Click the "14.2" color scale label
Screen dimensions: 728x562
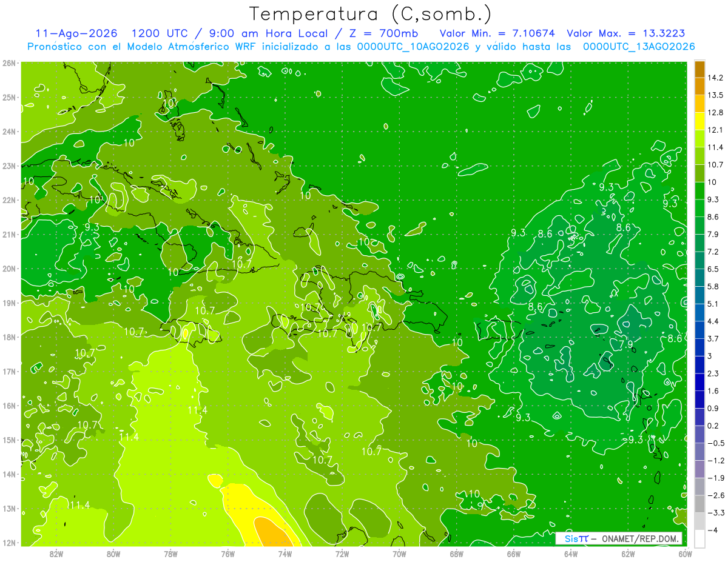715,78
